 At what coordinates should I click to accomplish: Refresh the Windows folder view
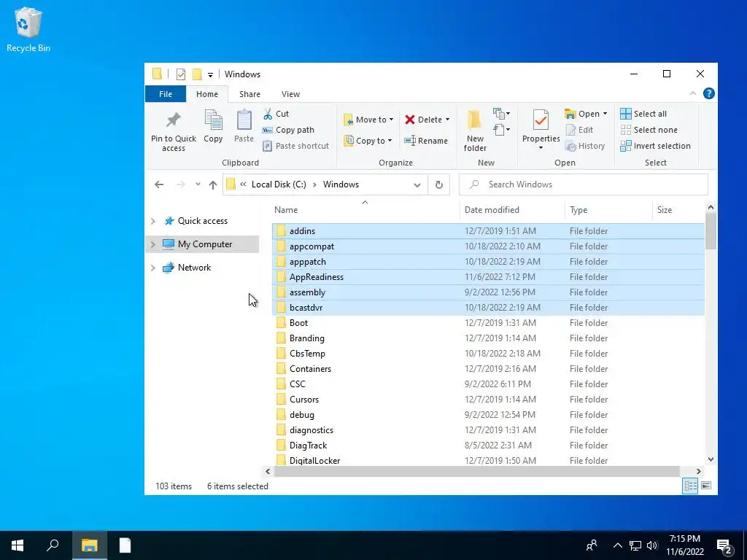tap(439, 184)
